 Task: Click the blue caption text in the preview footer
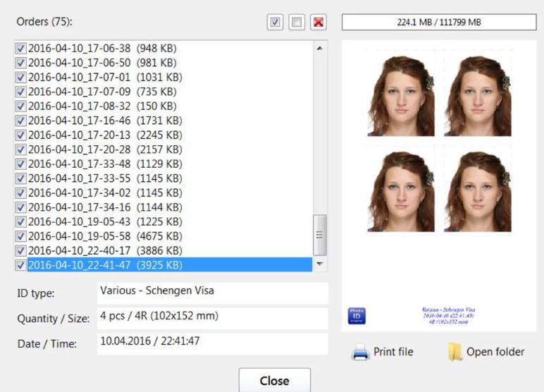(448, 316)
